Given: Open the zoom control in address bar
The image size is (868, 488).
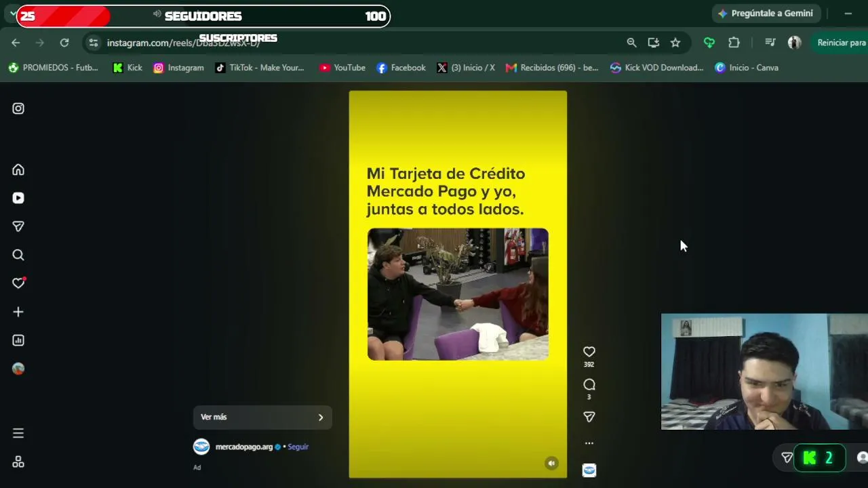Looking at the screenshot, I should coord(631,43).
